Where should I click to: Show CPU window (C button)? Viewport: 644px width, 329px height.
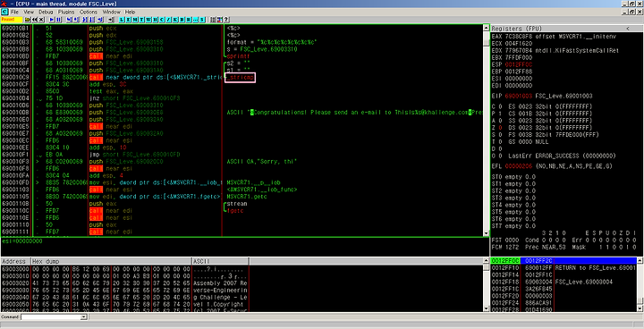161,20
